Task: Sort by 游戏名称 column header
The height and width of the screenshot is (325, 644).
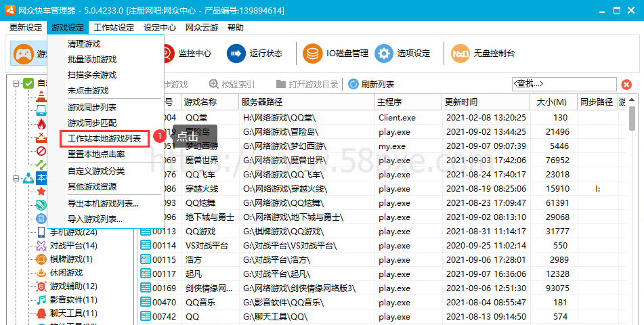Action: 210,102
